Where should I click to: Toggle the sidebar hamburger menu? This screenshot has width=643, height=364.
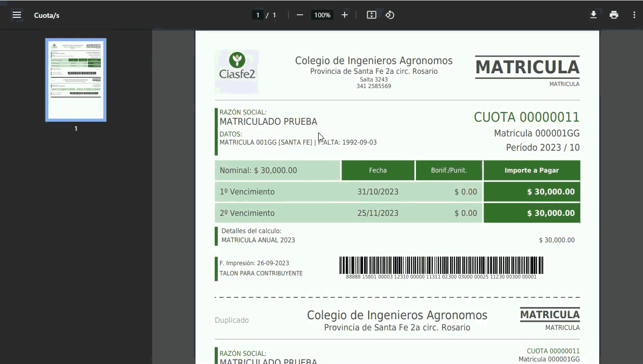click(17, 15)
